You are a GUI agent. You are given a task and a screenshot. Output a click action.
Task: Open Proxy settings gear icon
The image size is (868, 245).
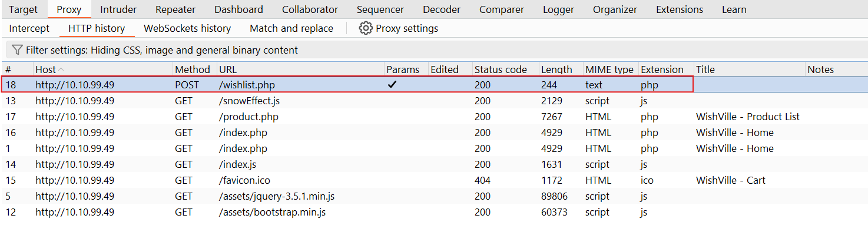pyautogui.click(x=366, y=28)
